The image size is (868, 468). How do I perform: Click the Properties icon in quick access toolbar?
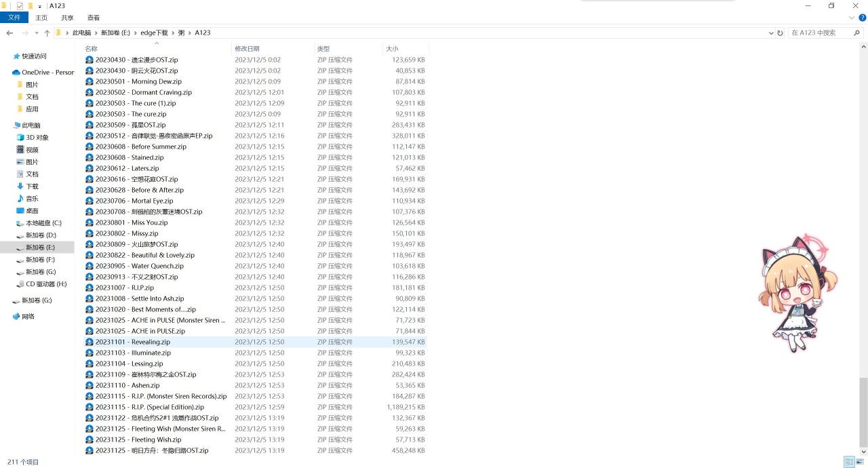tap(20, 5)
